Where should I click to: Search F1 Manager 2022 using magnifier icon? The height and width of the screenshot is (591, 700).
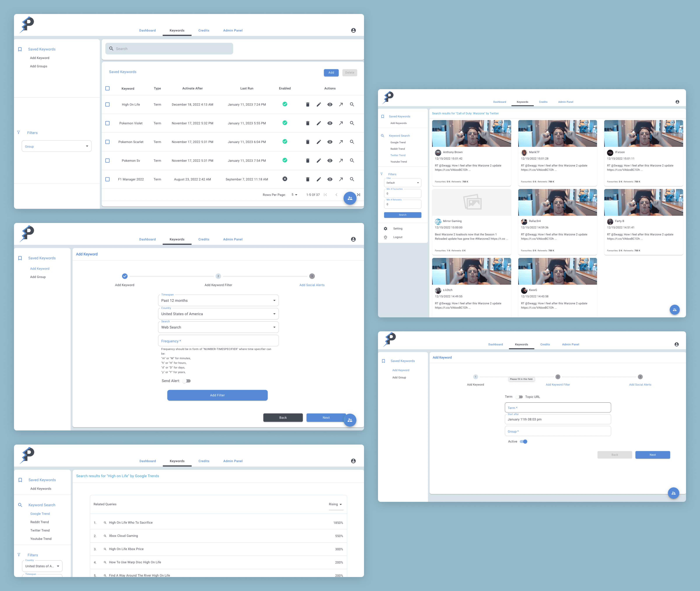coord(352,179)
